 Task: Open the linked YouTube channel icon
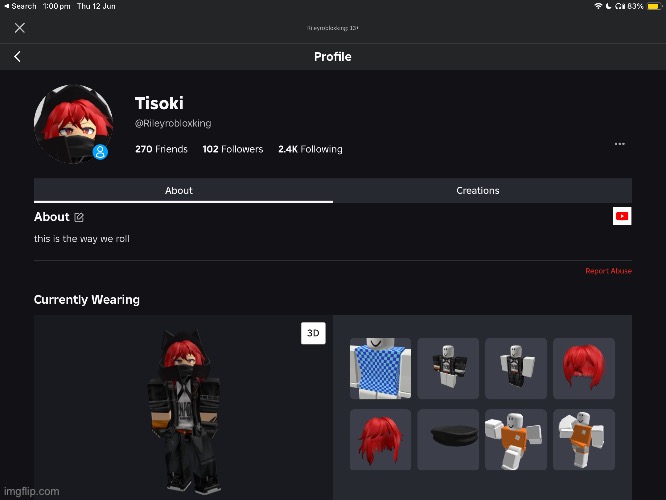(622, 216)
